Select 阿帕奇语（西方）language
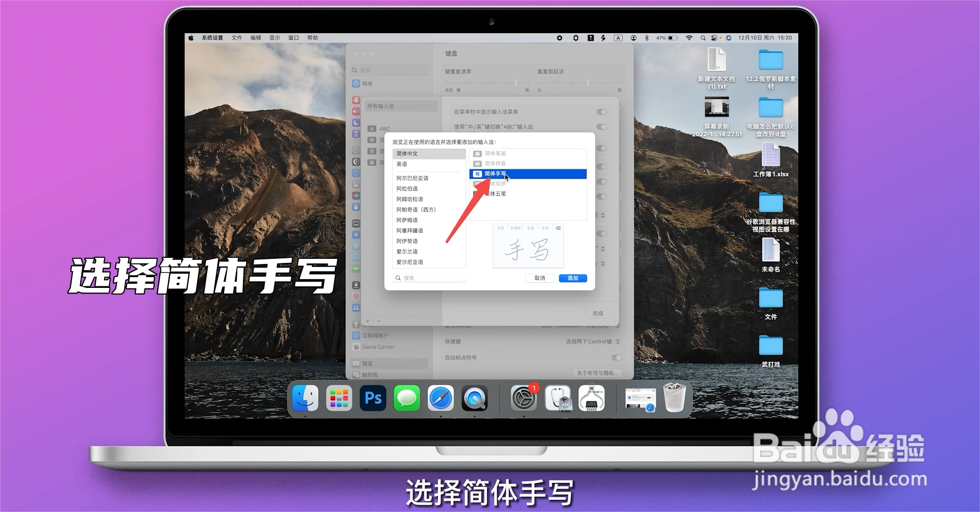The height and width of the screenshot is (512, 980). tap(429, 210)
